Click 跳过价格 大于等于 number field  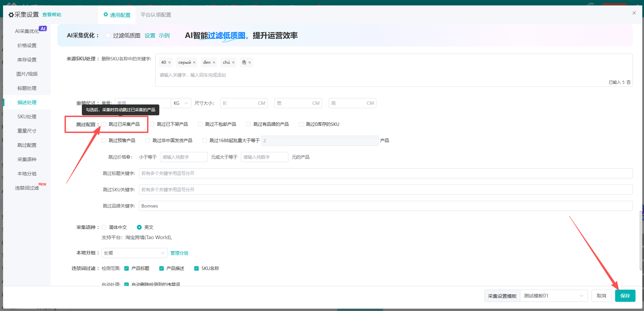click(264, 157)
